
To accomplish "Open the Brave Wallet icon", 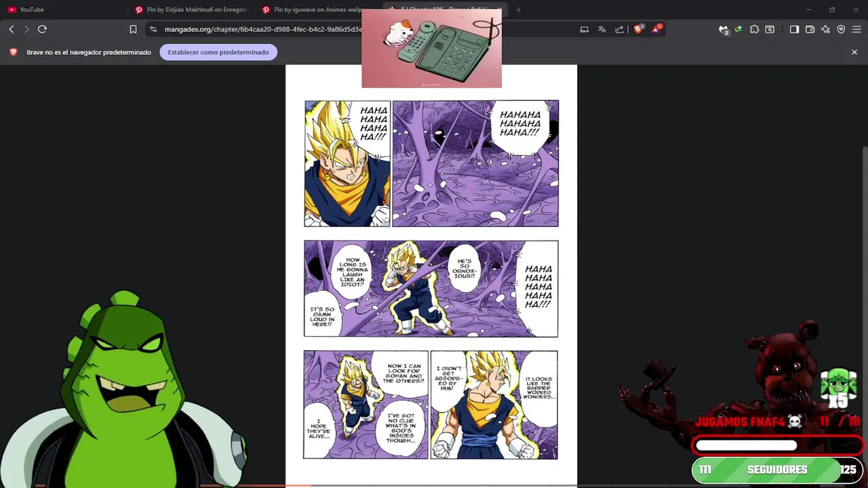I will click(810, 29).
